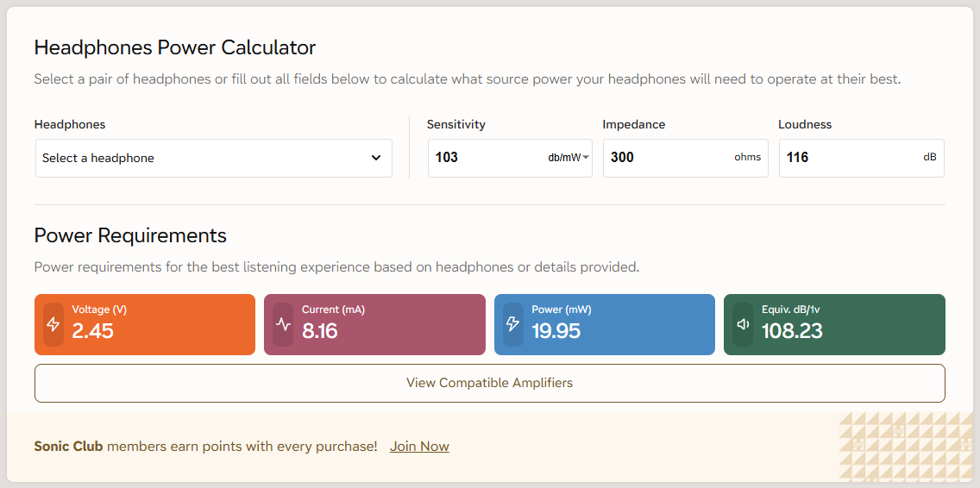This screenshot has height=488, width=980.
Task: Click the 108.23 equivalent dB result value
Action: (792, 331)
